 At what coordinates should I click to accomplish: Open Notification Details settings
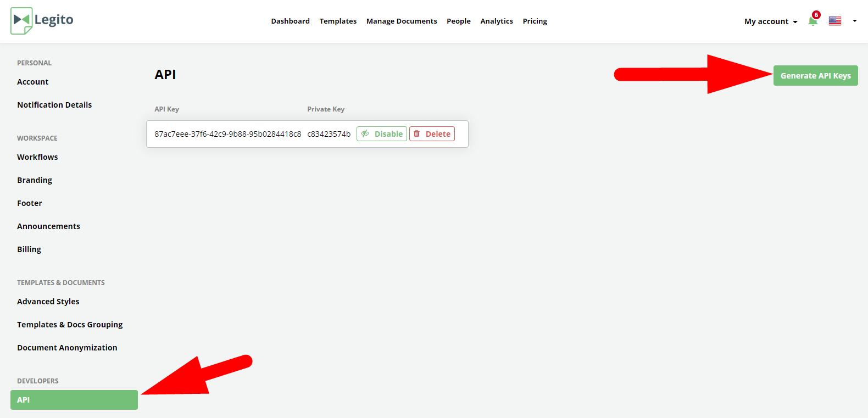click(x=54, y=105)
